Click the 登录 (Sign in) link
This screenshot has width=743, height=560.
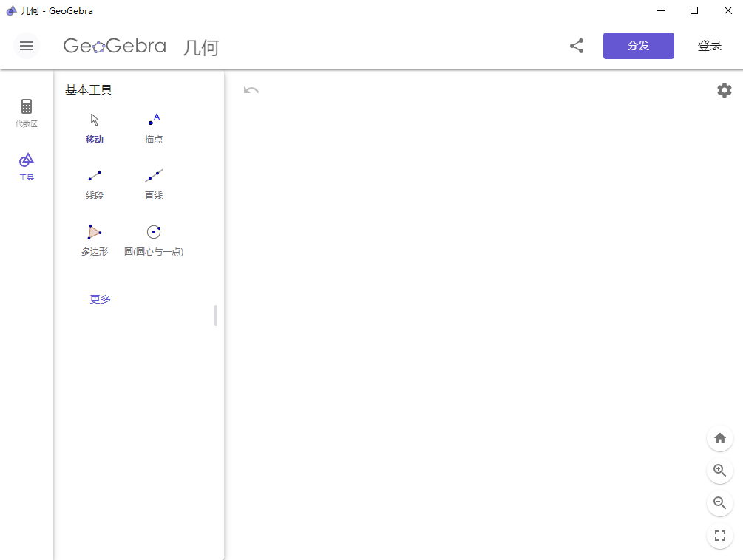pos(710,46)
